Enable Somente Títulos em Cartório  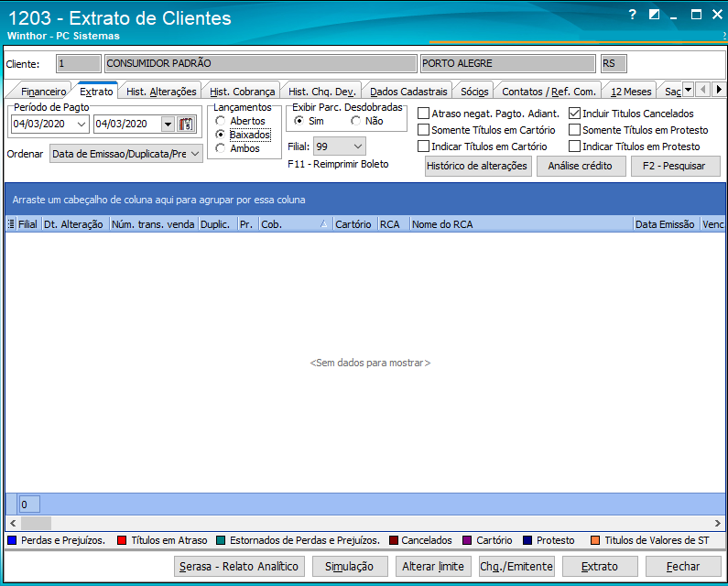click(x=423, y=129)
